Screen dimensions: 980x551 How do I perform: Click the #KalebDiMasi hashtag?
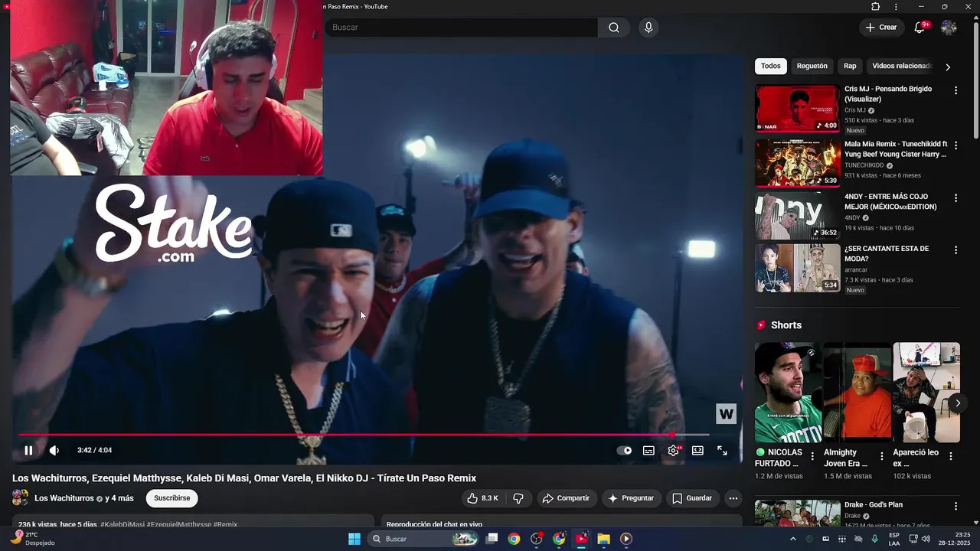[x=122, y=524]
